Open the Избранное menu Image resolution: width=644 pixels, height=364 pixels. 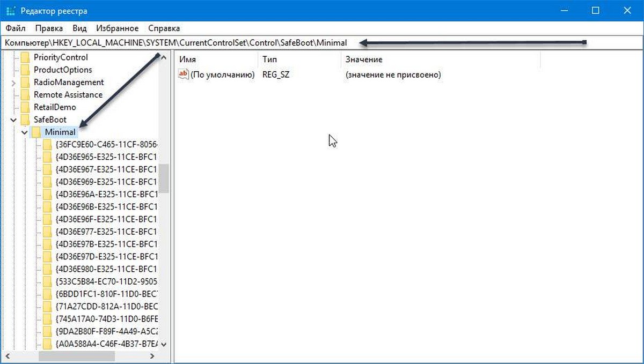click(117, 28)
